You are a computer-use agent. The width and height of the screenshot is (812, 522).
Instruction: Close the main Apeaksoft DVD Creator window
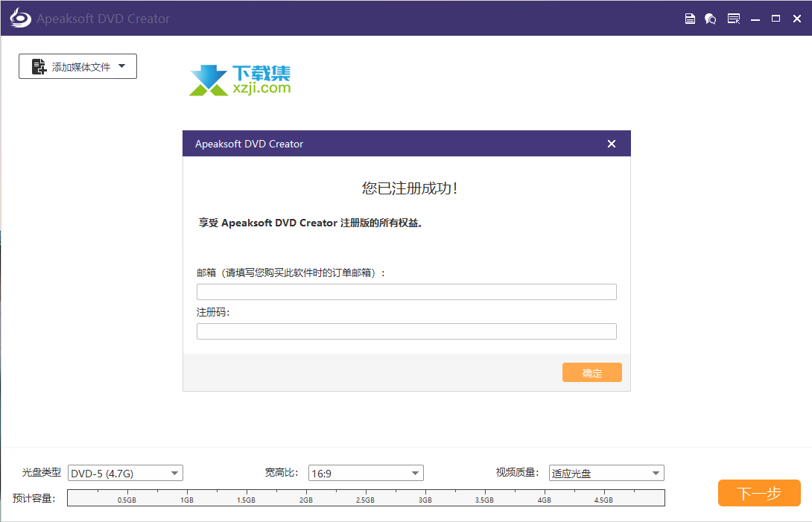(x=797, y=19)
